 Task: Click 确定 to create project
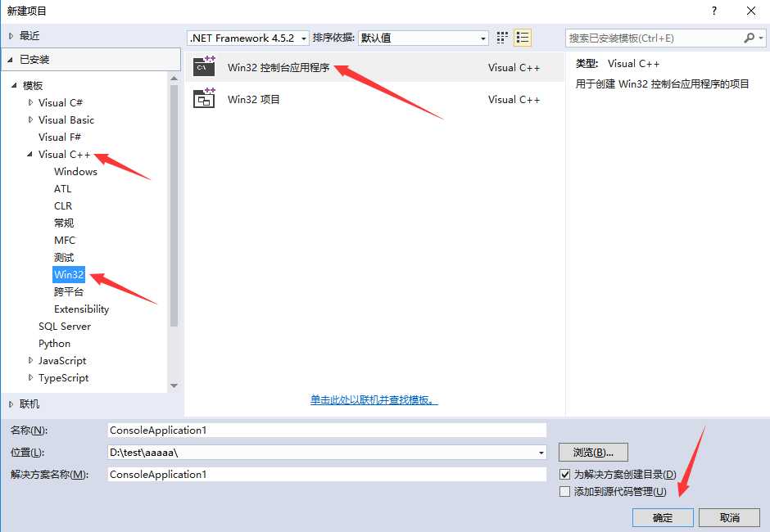[x=663, y=518]
